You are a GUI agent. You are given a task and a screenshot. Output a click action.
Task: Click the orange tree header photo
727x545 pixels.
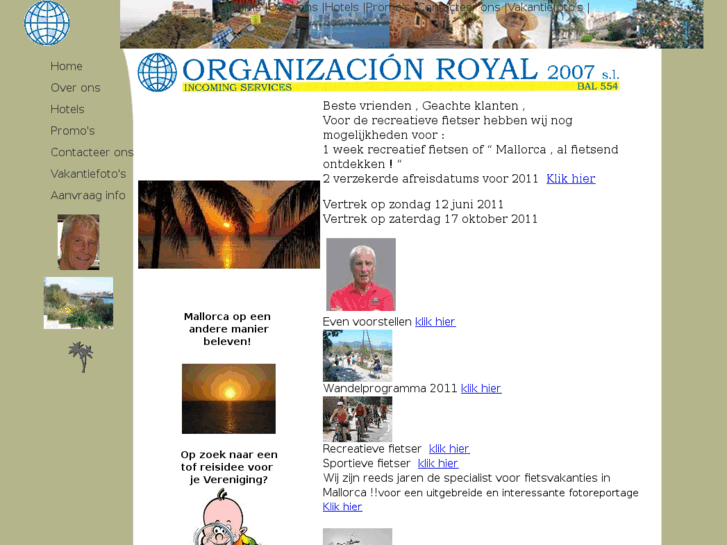coord(670,24)
